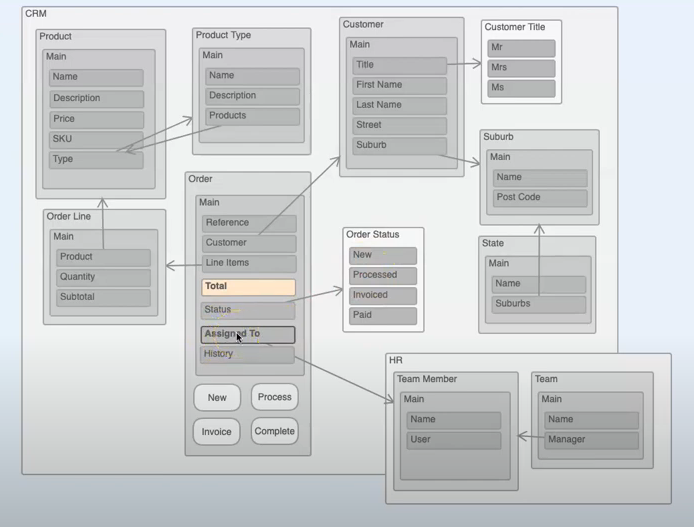Select the Suburb field in Customer
Screen dimensions: 694x527
tap(400, 146)
